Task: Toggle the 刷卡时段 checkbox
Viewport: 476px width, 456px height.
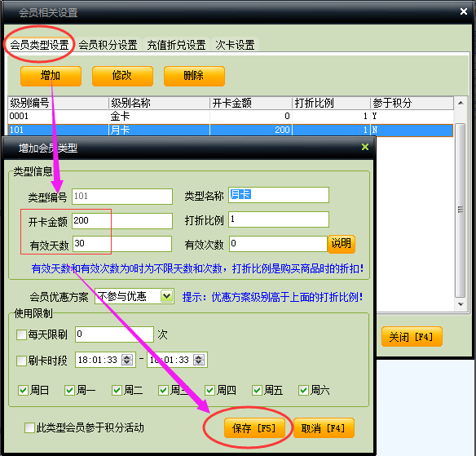Action: pyautogui.click(x=21, y=361)
